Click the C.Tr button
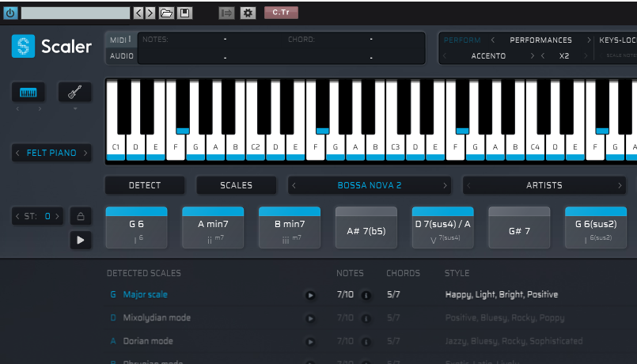Screen dimensions: 637x364 [x=281, y=13]
